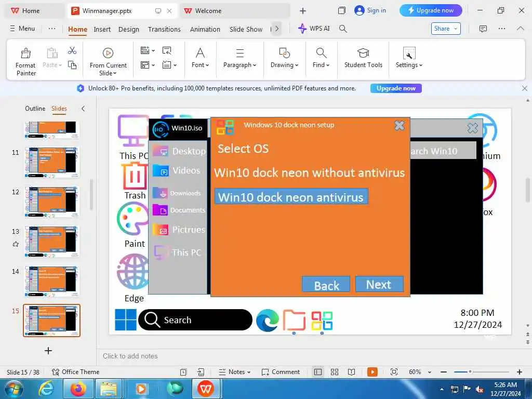Play slideshow from status bar button

tap(372, 372)
